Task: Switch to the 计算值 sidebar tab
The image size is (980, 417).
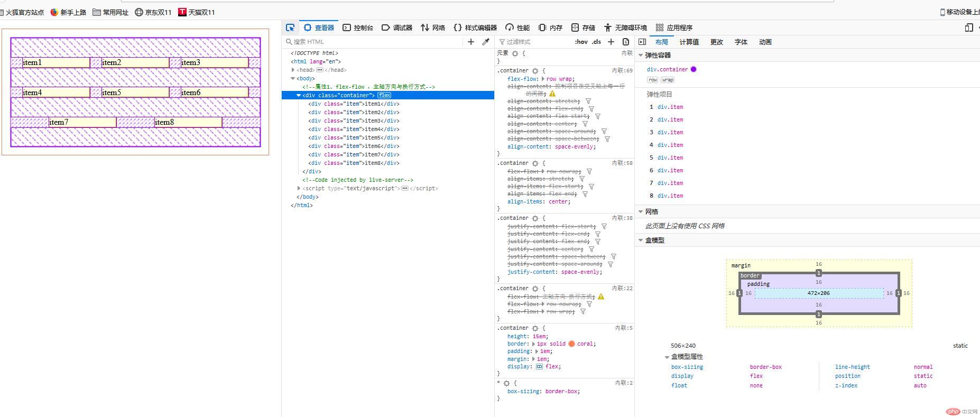Action: click(689, 42)
